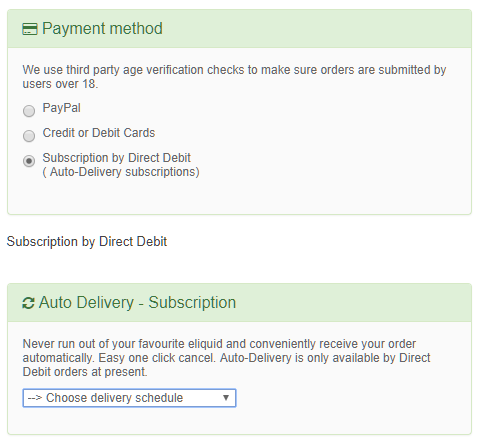Click the age verification notice text
This screenshot has height=444, width=480.
[x=234, y=77]
